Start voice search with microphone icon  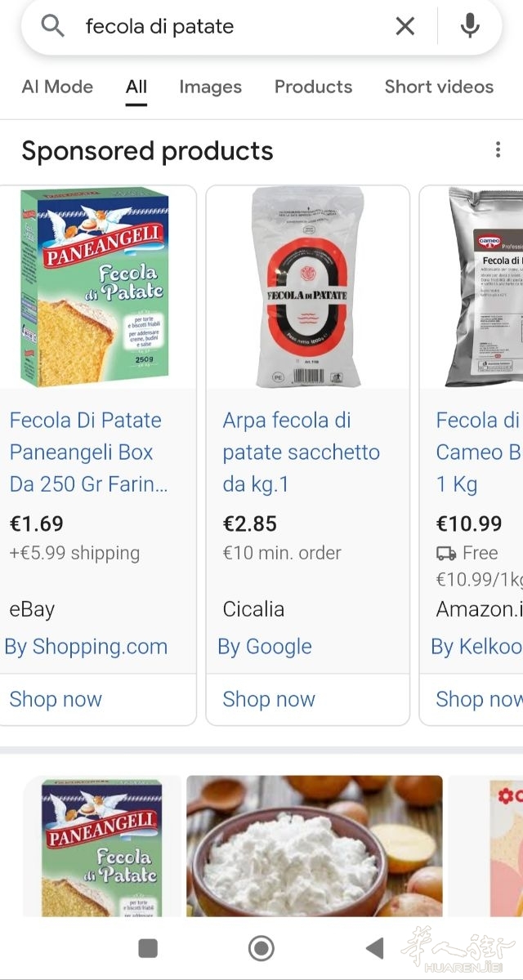(x=470, y=26)
